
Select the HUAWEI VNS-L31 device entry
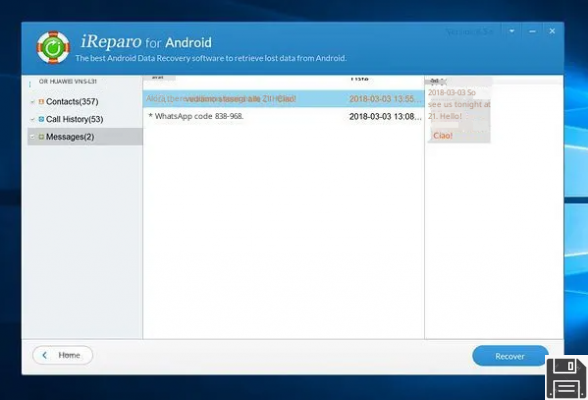point(68,81)
